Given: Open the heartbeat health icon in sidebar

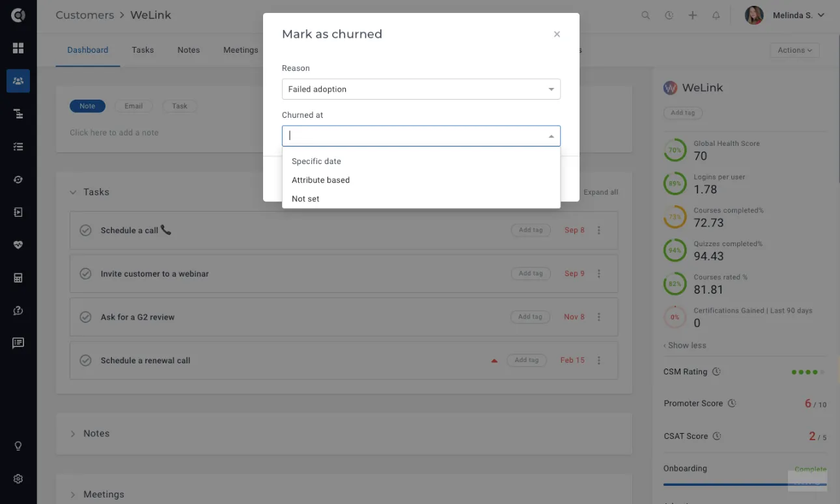Looking at the screenshot, I should tap(18, 245).
